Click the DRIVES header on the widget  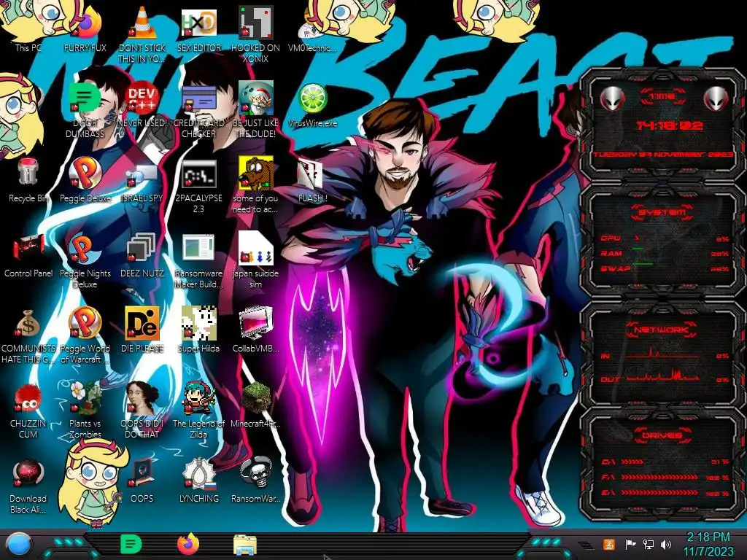pos(662,435)
